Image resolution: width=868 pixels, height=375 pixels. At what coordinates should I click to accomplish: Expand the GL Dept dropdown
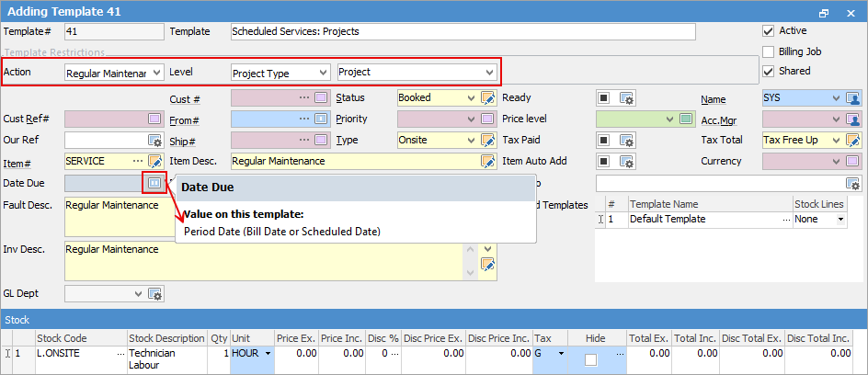click(x=139, y=294)
